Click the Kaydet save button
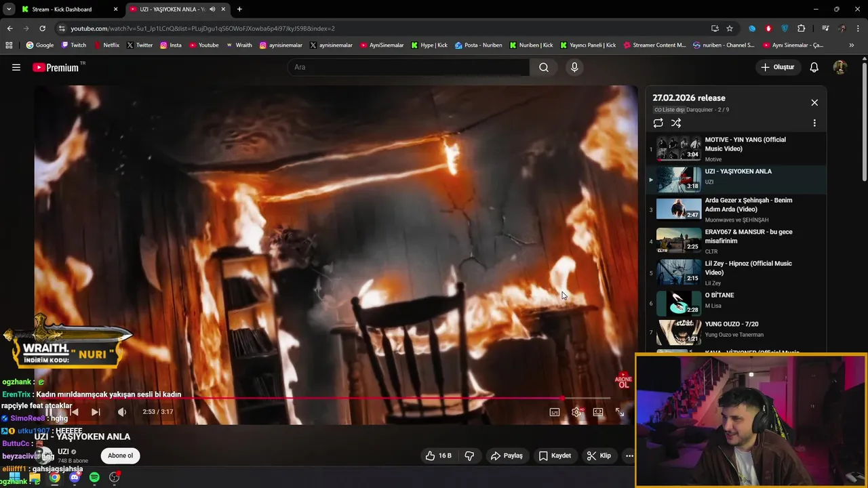This screenshot has width=868, height=488. tap(555, 455)
